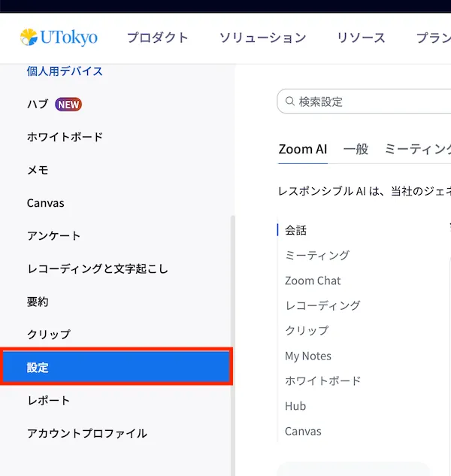Click the magnifier icon in search field
Image resolution: width=451 pixels, height=476 pixels.
coord(290,102)
